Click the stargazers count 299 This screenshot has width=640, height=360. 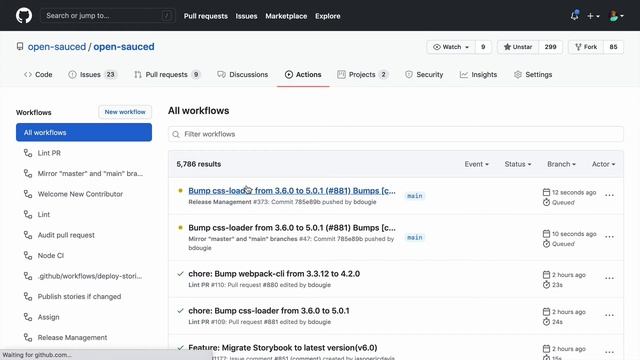point(550,47)
